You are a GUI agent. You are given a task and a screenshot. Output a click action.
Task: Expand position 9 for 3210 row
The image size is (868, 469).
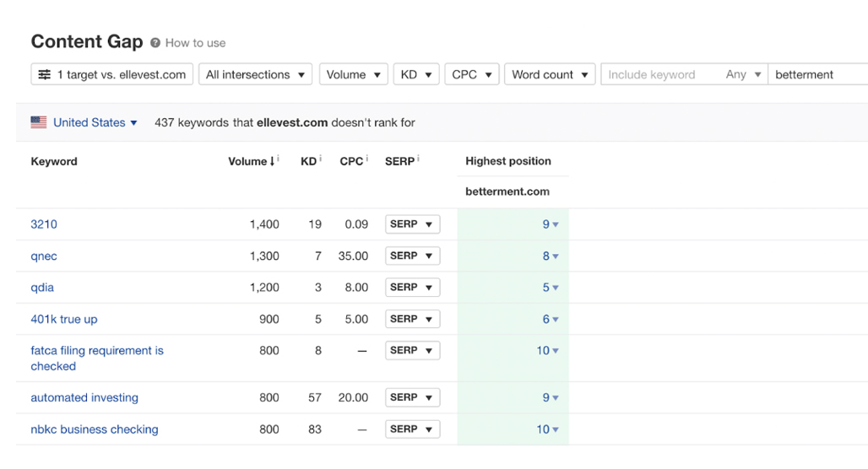[551, 224]
